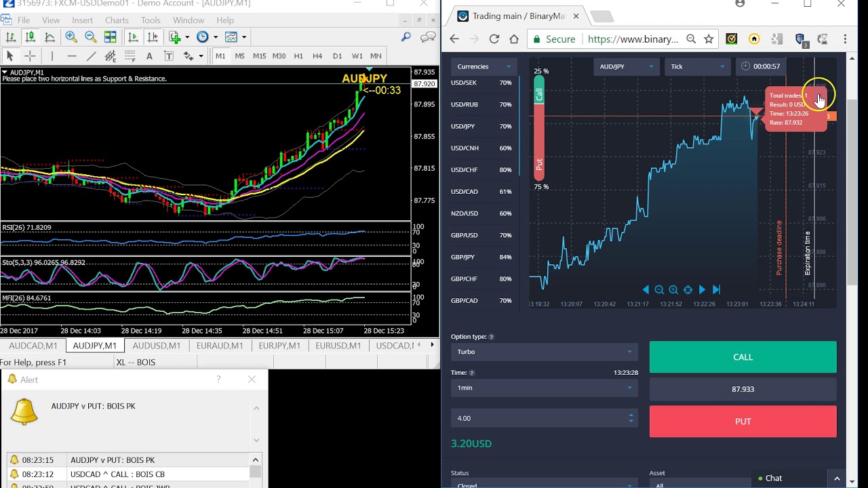Select the equidistant channel tool
Image resolution: width=868 pixels, height=488 pixels.
[111, 56]
